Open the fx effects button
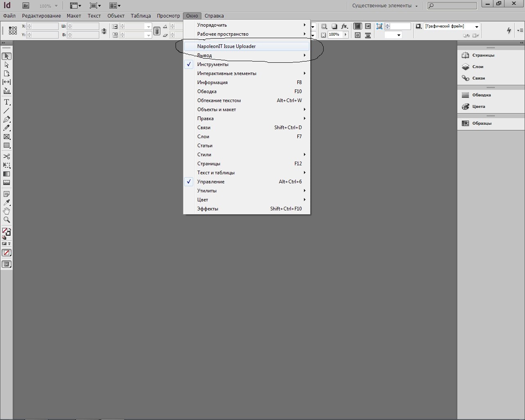 [345, 26]
